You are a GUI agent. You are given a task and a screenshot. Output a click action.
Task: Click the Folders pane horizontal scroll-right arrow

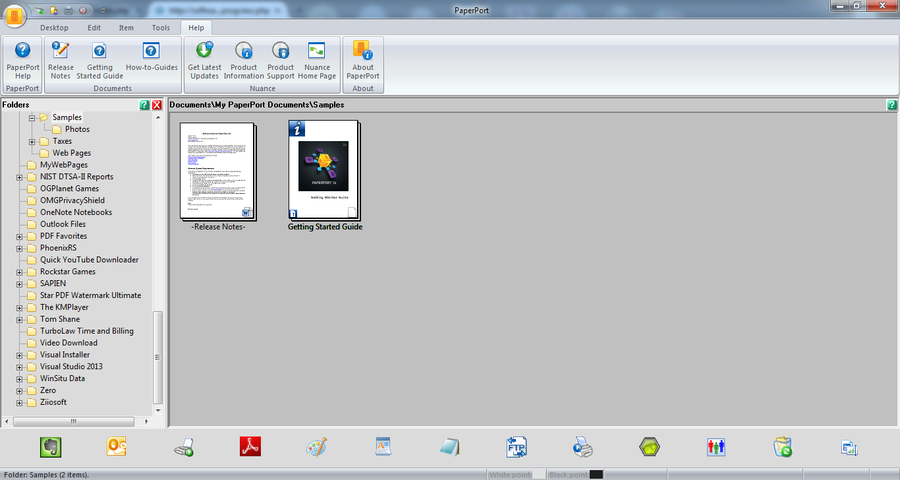146,421
